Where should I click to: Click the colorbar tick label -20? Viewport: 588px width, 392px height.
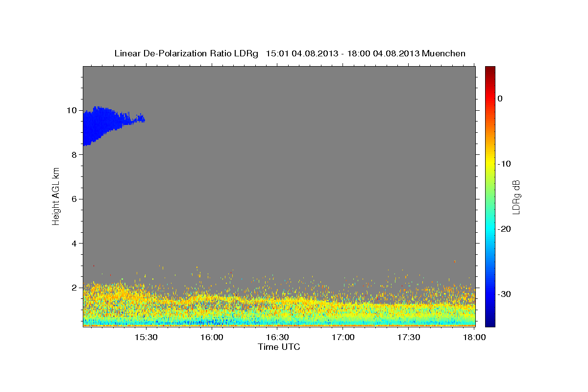coord(504,229)
